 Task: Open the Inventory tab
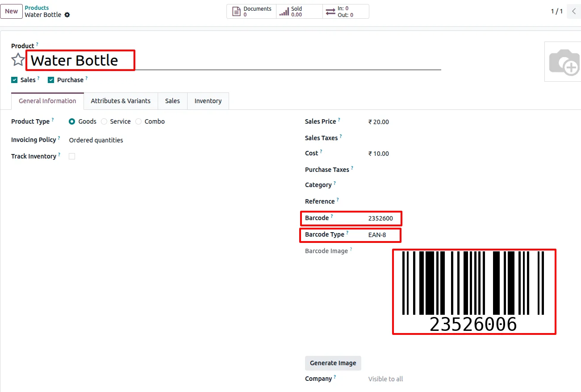(208, 101)
